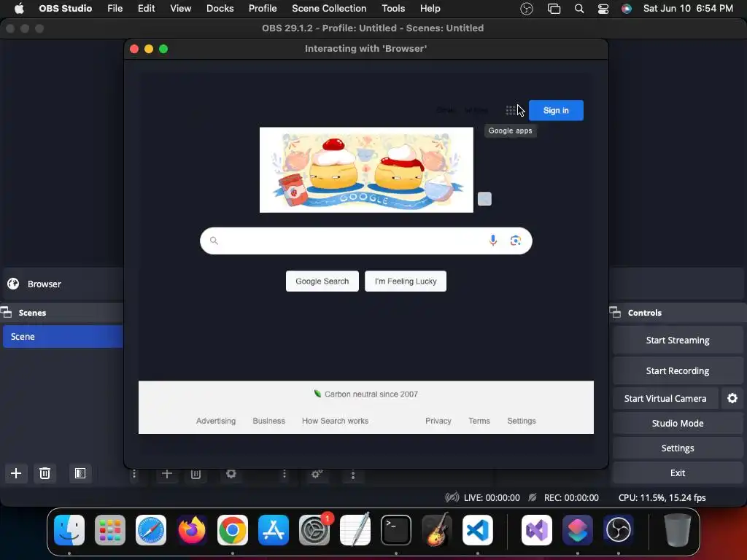
Task: Toggle Studio Mode
Action: 678,423
